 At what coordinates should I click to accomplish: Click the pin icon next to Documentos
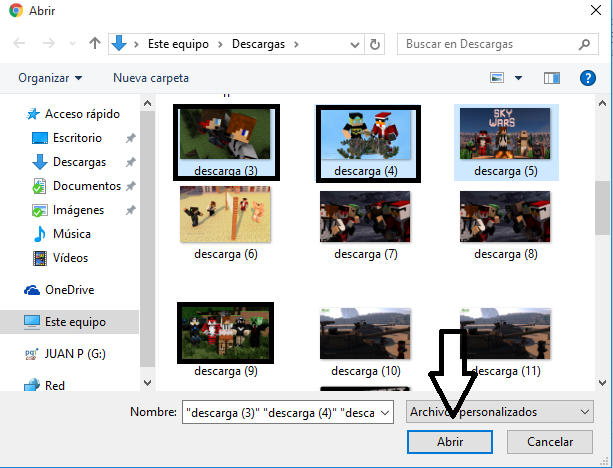tap(131, 186)
